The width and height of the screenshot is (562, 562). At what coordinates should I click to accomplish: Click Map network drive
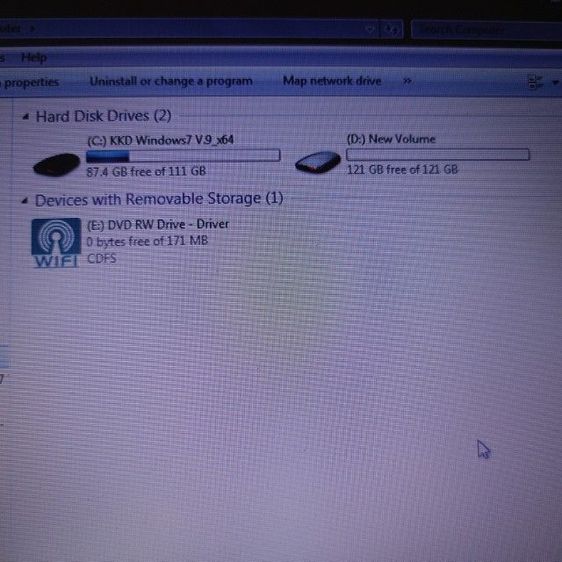332,81
